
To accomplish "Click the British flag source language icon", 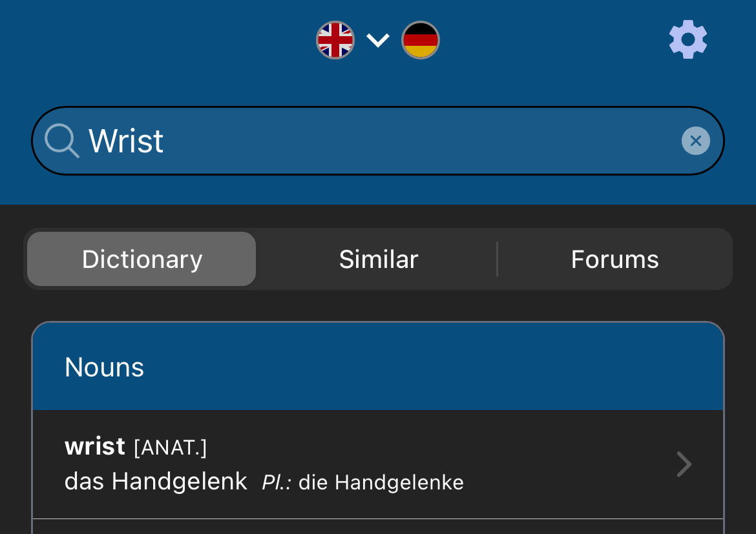I will (335, 40).
